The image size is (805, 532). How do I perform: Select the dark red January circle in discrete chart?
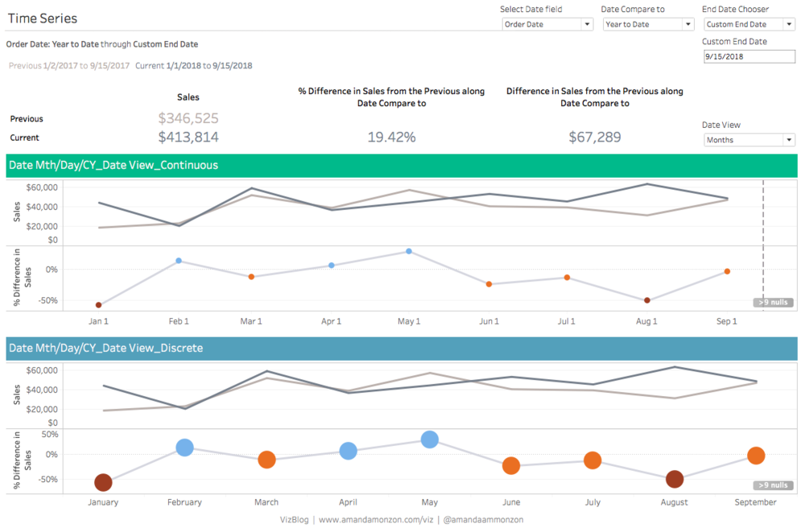(103, 483)
